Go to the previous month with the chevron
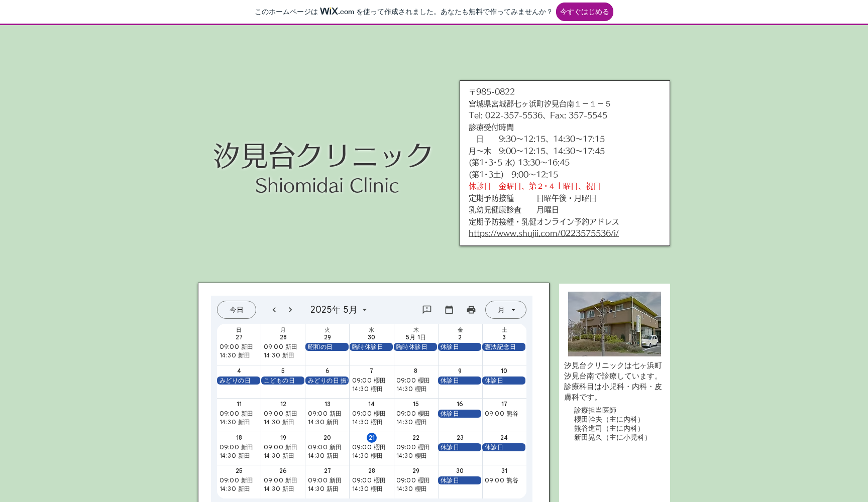The width and height of the screenshot is (868, 502). click(x=274, y=310)
